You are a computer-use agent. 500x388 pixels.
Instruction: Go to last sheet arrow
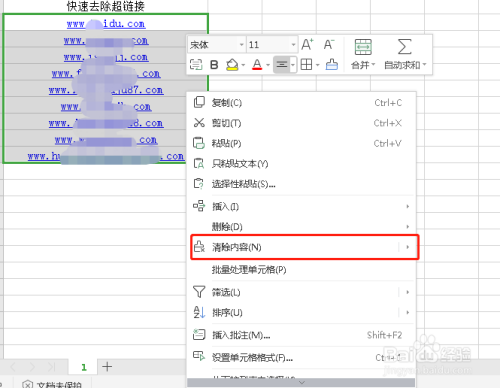click(x=51, y=367)
